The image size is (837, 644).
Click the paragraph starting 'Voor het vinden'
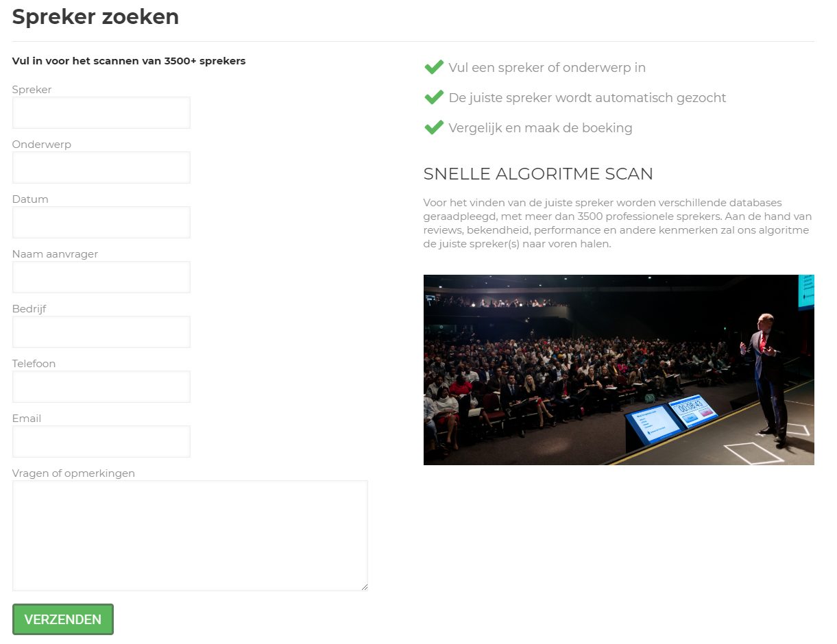[x=617, y=223]
